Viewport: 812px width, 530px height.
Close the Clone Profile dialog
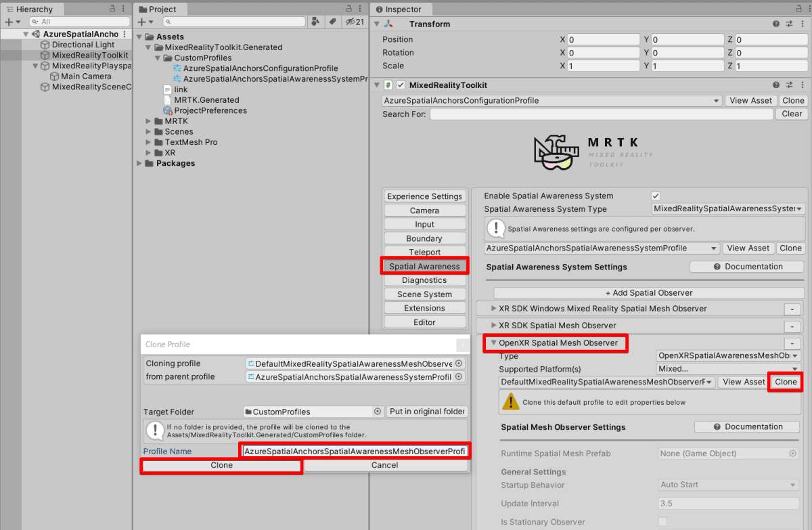click(x=463, y=345)
